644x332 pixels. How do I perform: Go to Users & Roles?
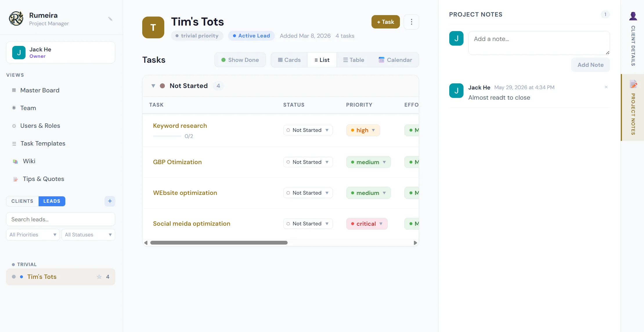pos(40,126)
